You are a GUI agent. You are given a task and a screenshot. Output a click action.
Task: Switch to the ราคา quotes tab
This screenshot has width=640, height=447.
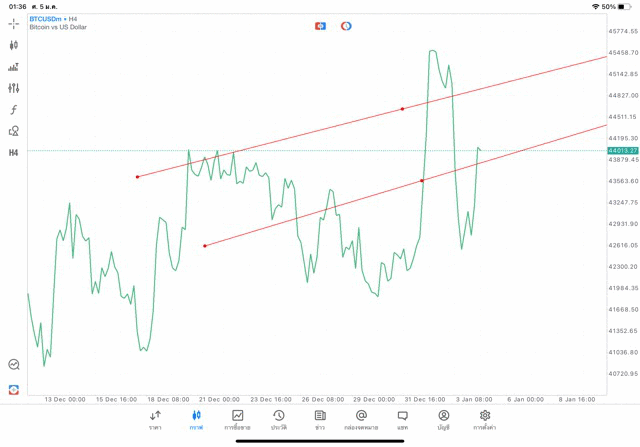(x=155, y=419)
